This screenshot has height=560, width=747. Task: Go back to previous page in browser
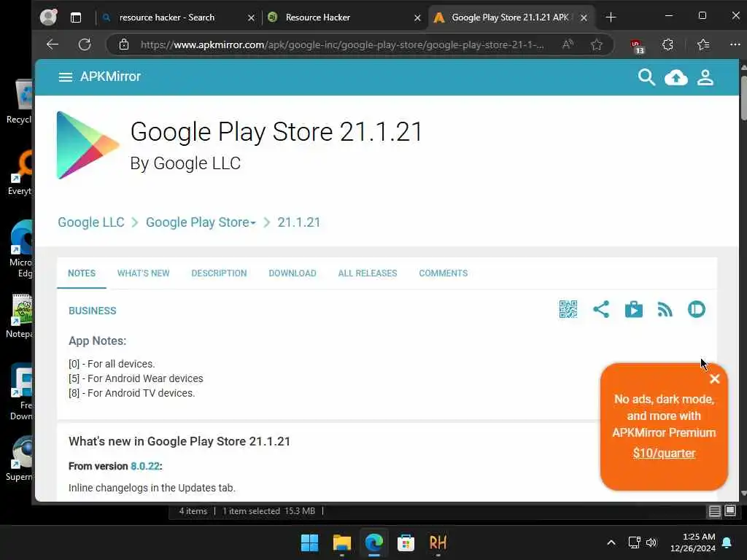(x=53, y=44)
